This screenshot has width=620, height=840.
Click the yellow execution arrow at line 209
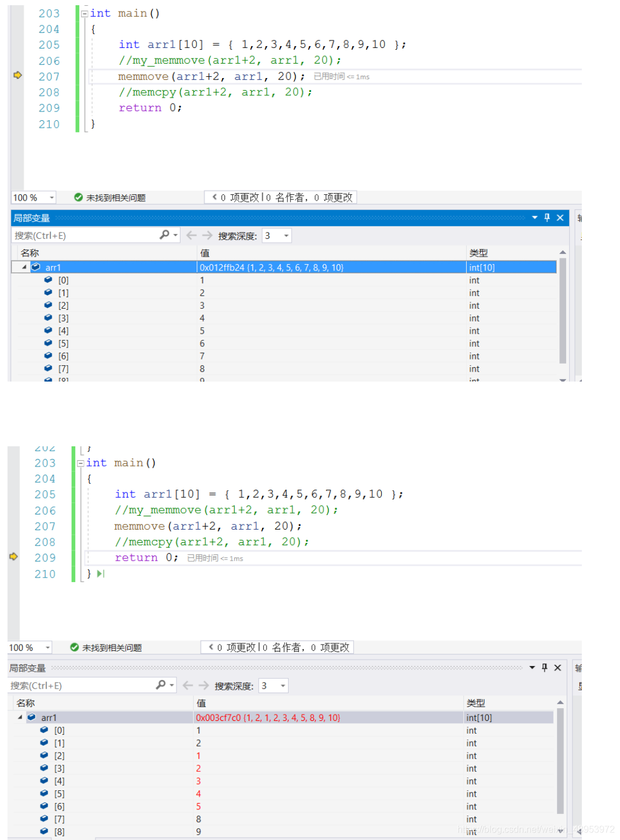(13, 557)
